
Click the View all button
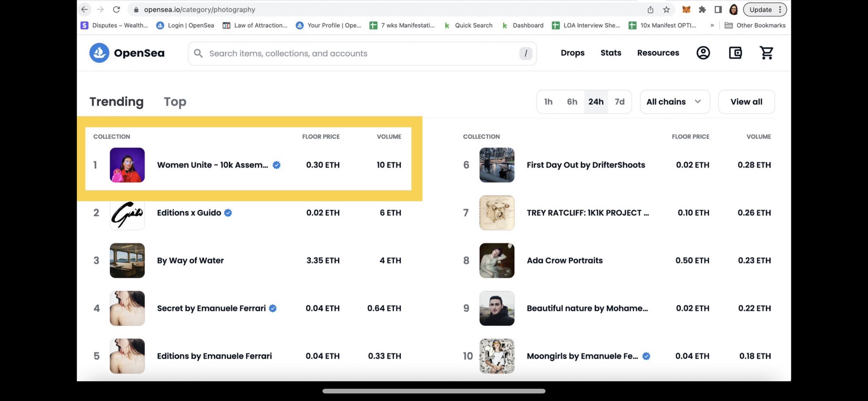pos(746,102)
